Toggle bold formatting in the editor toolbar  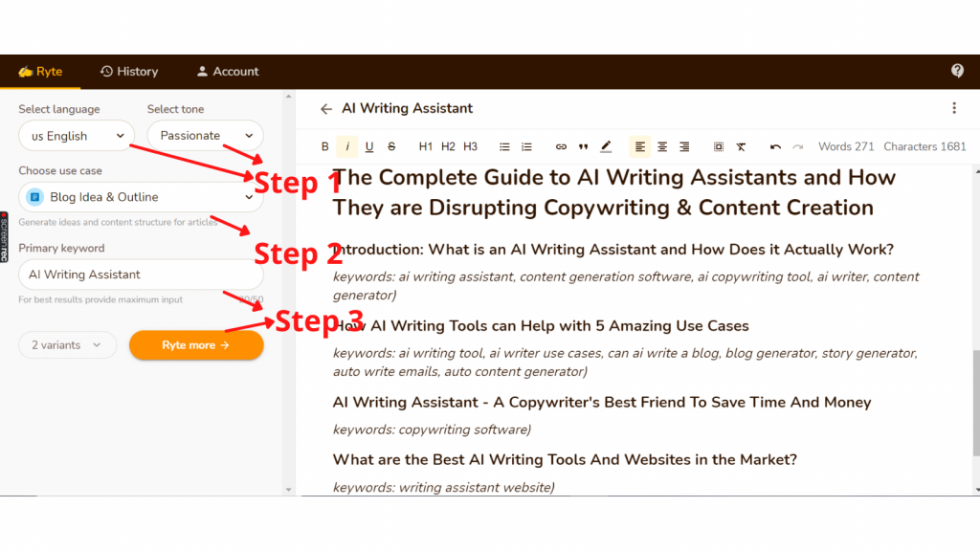325,146
